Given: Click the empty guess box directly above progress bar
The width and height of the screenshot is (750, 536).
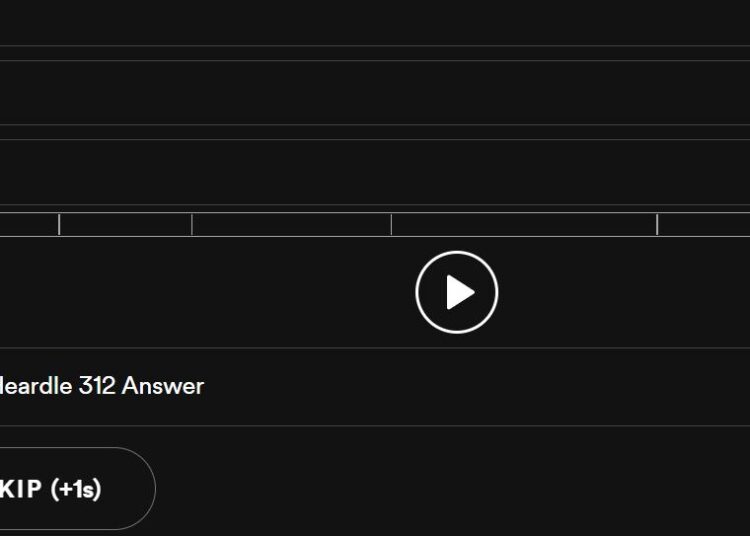Looking at the screenshot, I should click(x=375, y=172).
